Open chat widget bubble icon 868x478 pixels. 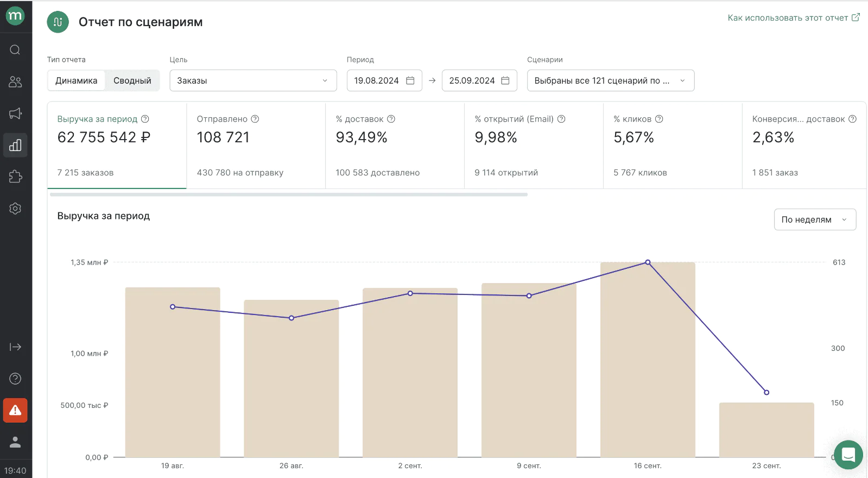click(848, 455)
